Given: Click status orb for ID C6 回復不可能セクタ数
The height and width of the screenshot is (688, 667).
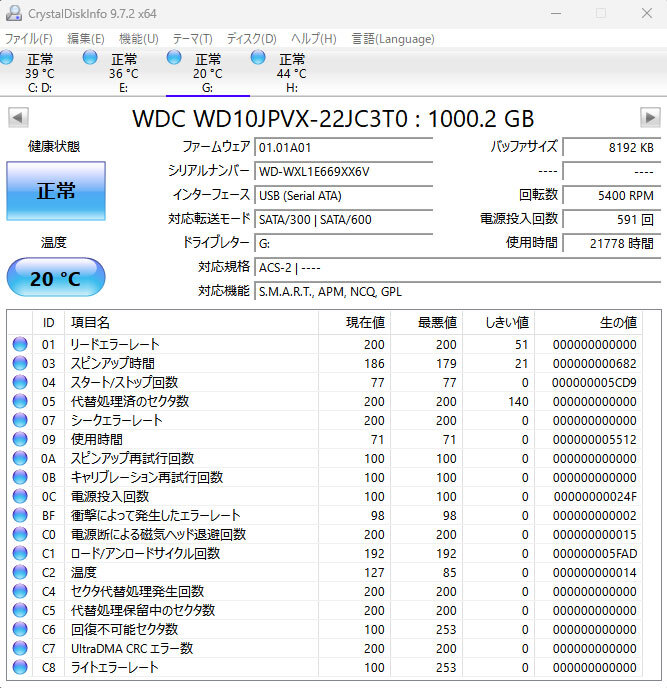Looking at the screenshot, I should click(x=20, y=630).
